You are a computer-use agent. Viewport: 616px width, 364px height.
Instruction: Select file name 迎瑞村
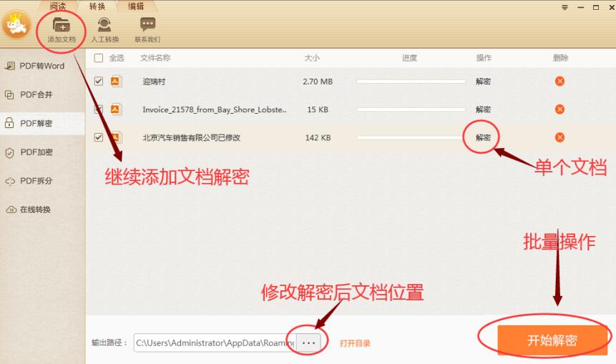click(x=154, y=82)
